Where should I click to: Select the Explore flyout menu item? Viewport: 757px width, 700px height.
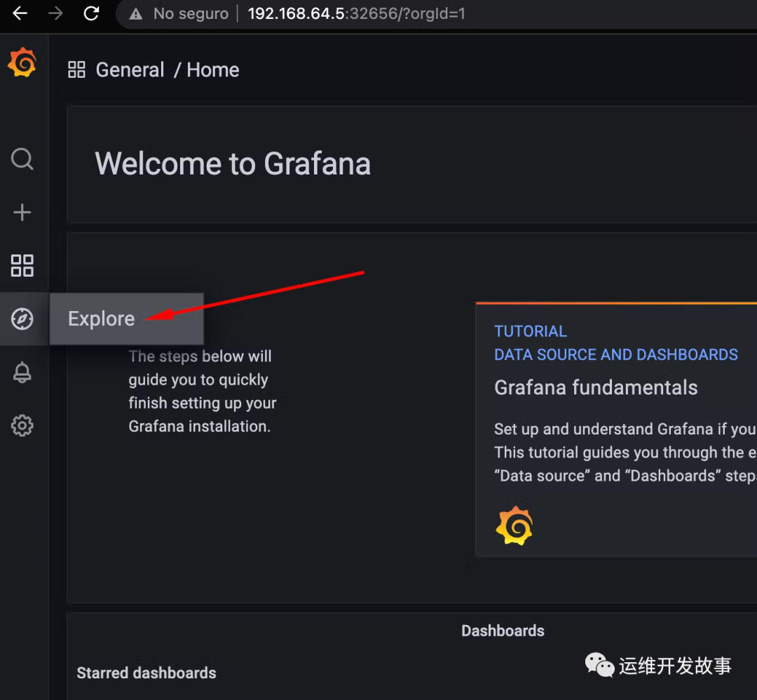(126, 319)
